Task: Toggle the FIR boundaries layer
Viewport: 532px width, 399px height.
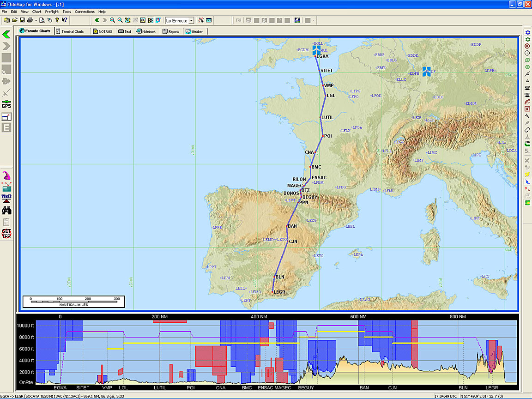Action: (x=527, y=144)
